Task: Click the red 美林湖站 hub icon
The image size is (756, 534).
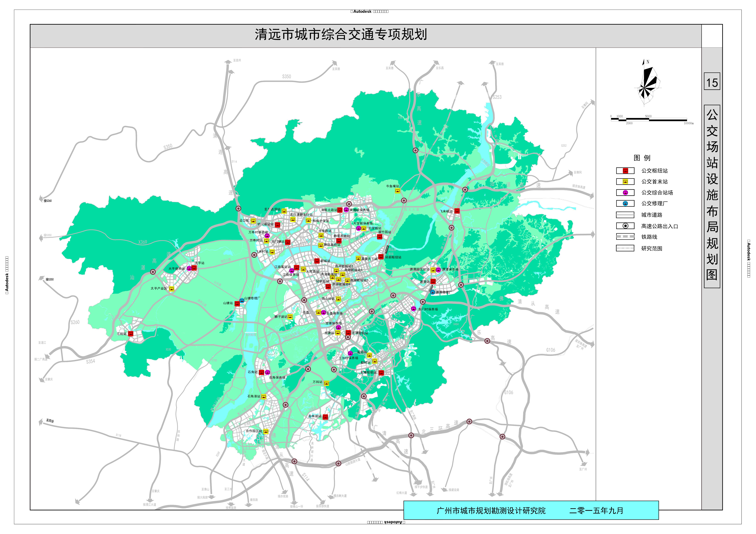Action: [x=325, y=417]
